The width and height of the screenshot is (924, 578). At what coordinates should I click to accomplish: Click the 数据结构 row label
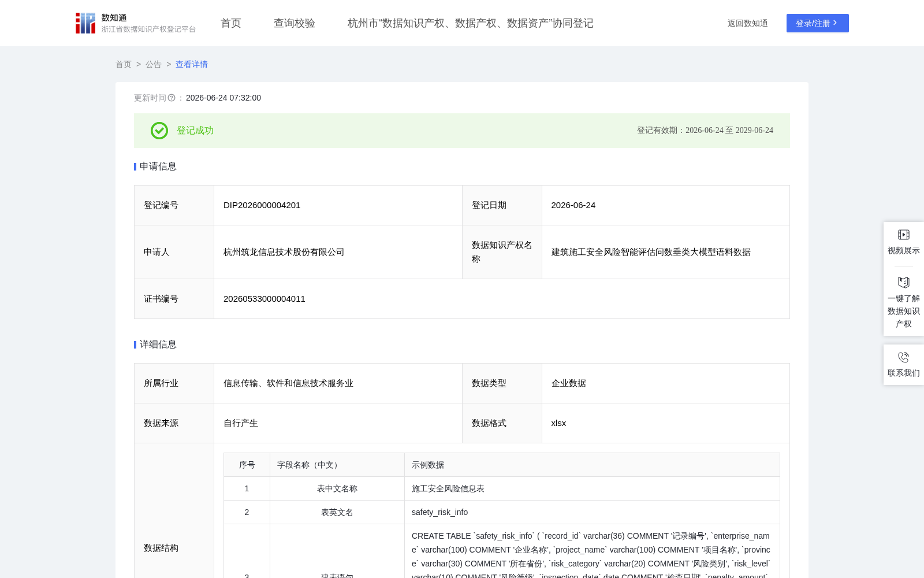[161, 548]
